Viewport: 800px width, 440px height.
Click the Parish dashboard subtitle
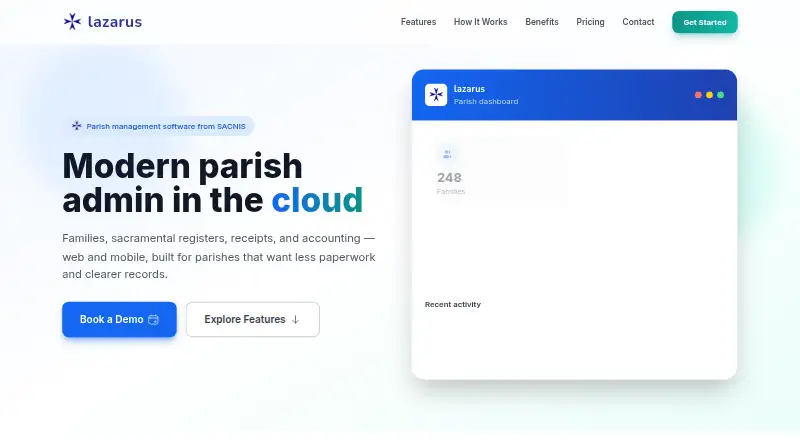(x=486, y=102)
